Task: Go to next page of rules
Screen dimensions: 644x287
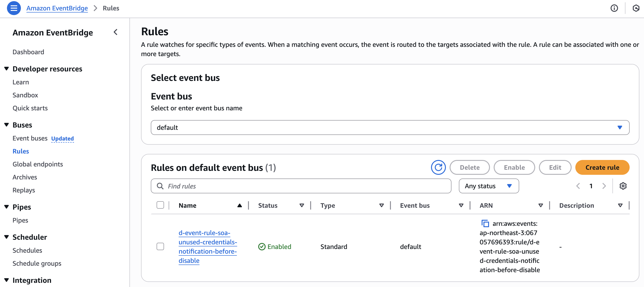Action: tap(604, 186)
